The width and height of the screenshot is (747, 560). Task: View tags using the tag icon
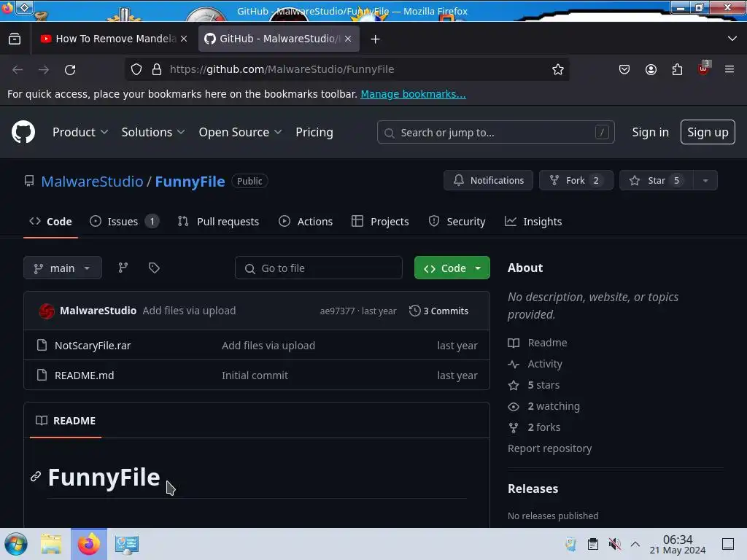[x=154, y=268]
